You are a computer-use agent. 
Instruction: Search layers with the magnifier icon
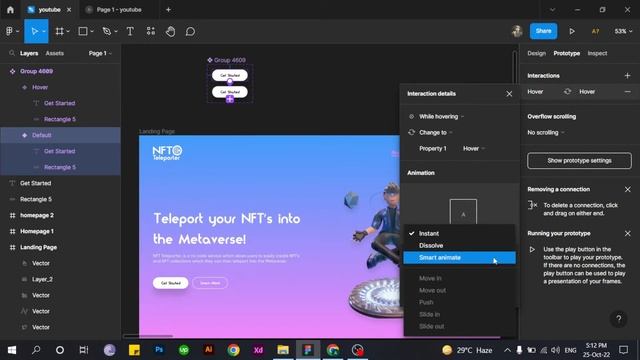12,53
